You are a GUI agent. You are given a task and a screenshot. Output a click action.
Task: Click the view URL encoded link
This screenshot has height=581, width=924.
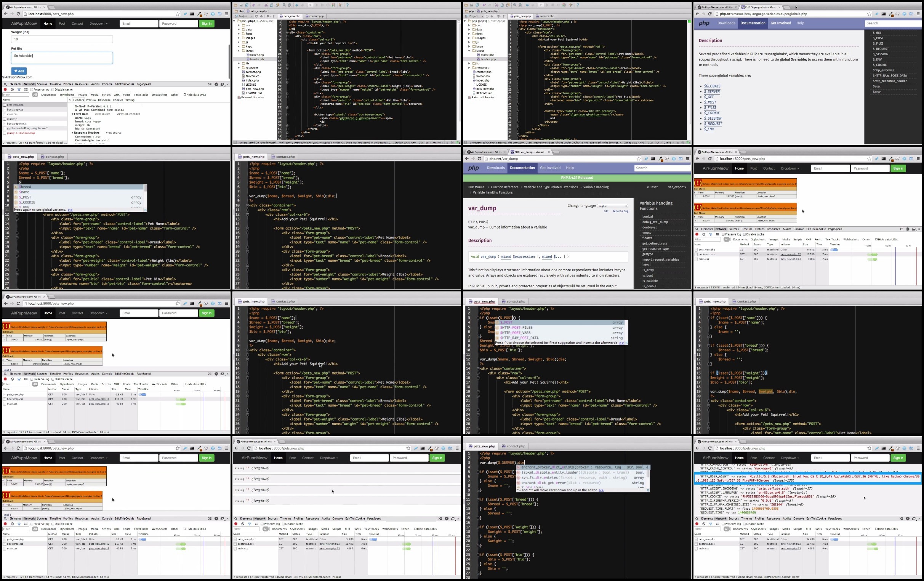coord(128,114)
